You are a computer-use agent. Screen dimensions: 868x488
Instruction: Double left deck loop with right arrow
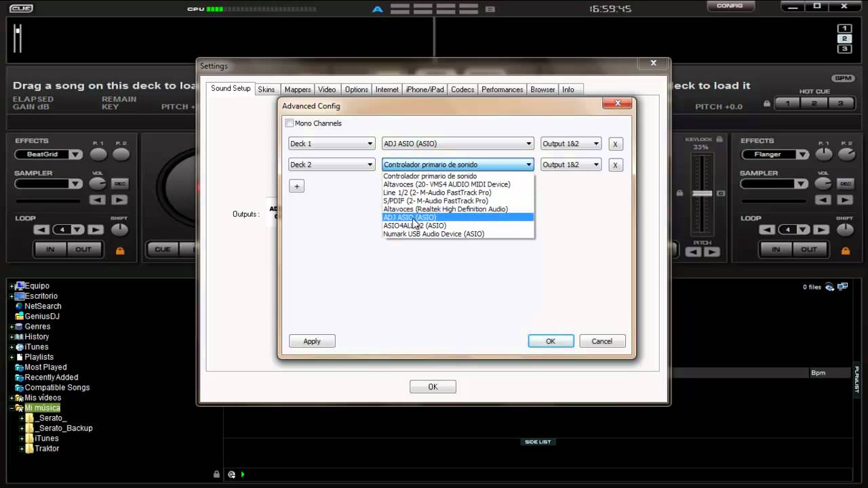point(96,230)
